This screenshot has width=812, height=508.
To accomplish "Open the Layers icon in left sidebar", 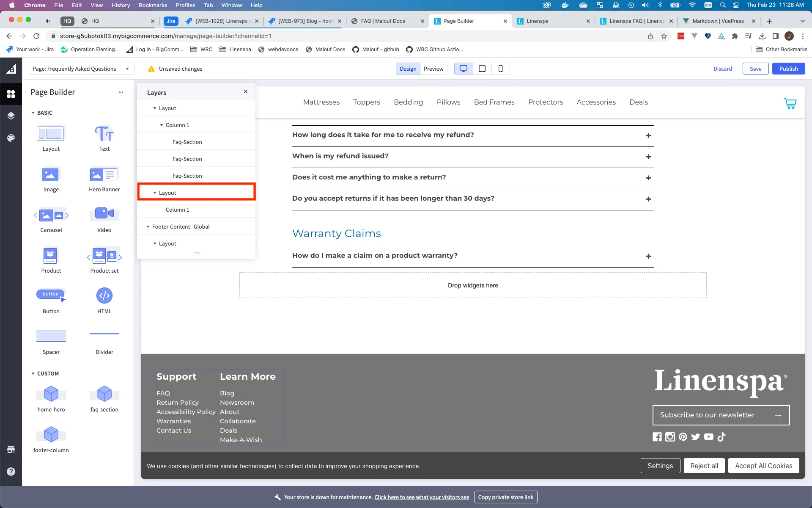I will point(11,116).
